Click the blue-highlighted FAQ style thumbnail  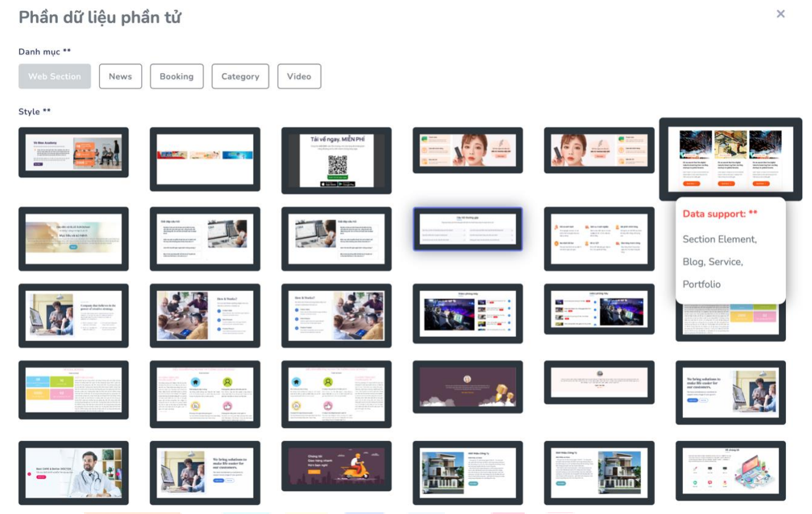[x=467, y=229]
